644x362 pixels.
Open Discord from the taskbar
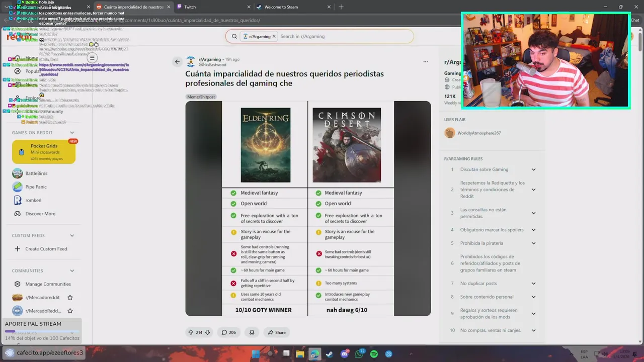tap(345, 354)
